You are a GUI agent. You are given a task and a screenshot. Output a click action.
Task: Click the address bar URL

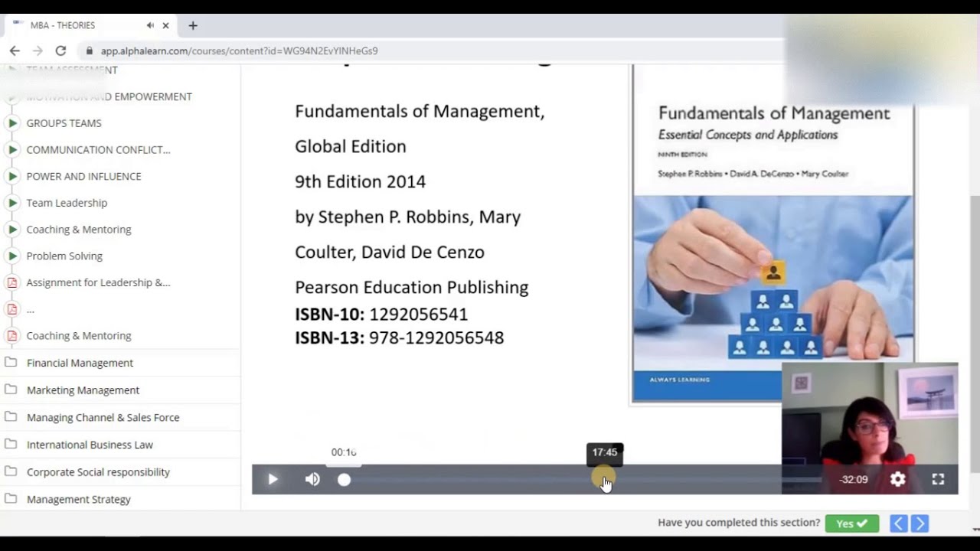click(x=239, y=51)
